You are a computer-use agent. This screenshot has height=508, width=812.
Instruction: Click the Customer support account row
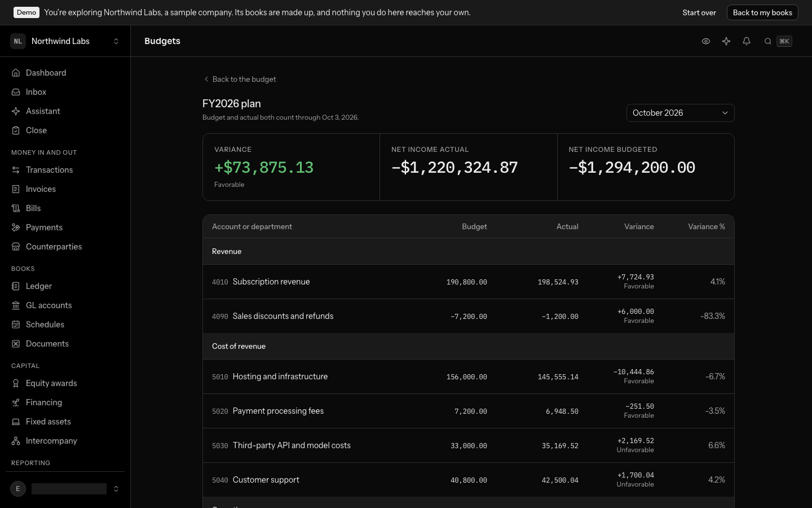coord(469,480)
